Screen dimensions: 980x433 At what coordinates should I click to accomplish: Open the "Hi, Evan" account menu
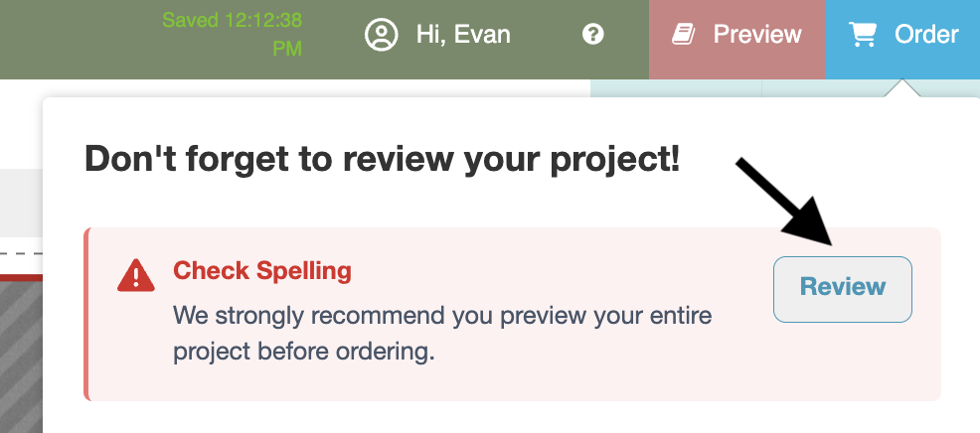pos(463,35)
